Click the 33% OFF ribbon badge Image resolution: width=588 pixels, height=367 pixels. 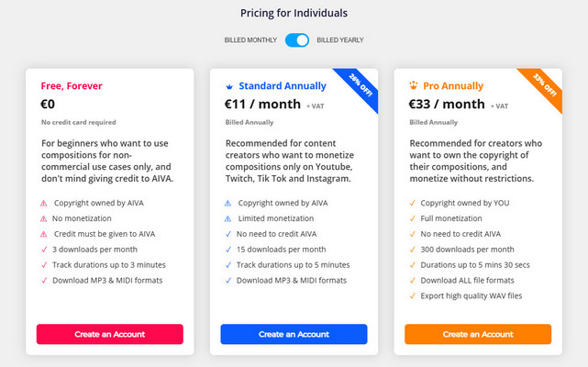[544, 86]
